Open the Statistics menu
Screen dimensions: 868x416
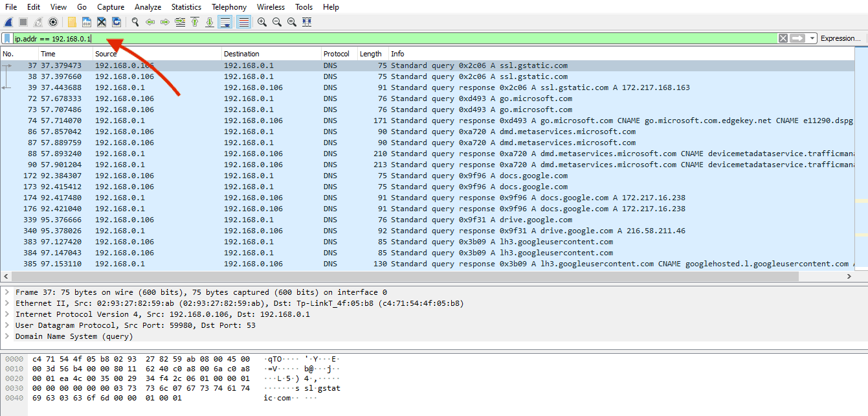186,6
